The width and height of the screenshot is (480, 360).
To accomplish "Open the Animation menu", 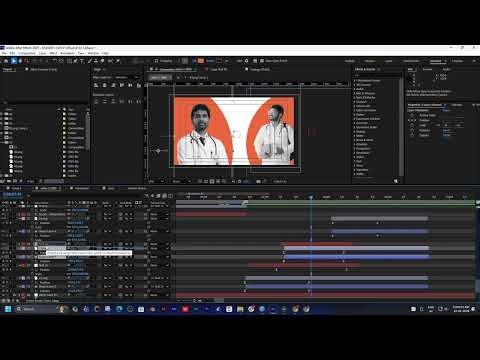I will point(68,53).
